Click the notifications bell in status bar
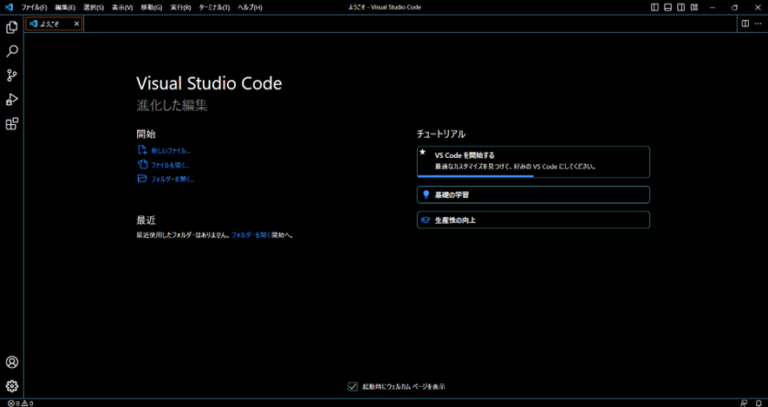This screenshot has width=768, height=407. tap(758, 402)
